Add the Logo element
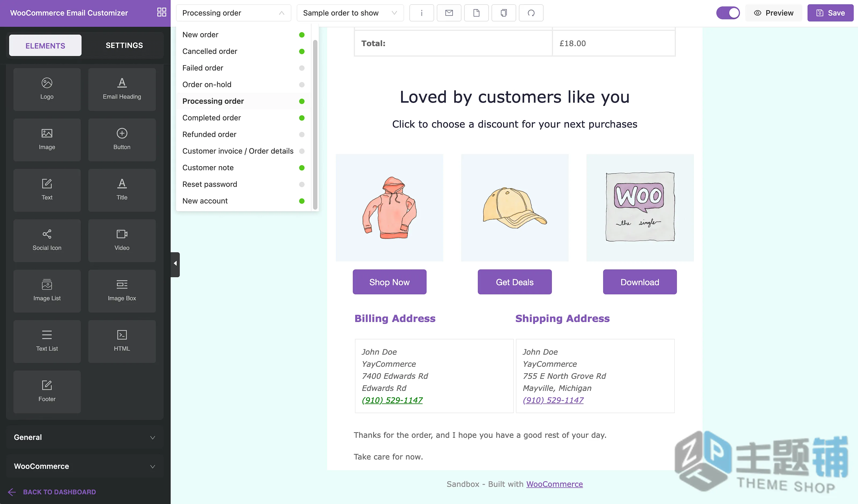The height and width of the screenshot is (504, 858). pos(47,89)
